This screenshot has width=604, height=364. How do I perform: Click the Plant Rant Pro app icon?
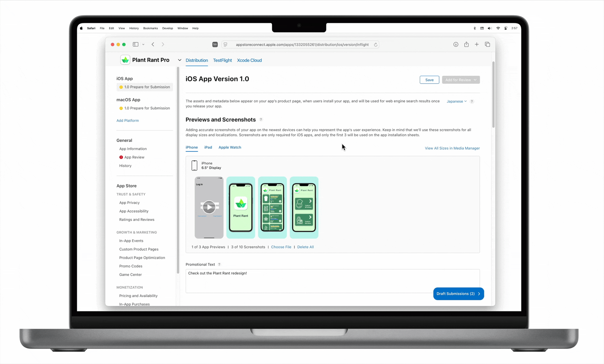[125, 60]
